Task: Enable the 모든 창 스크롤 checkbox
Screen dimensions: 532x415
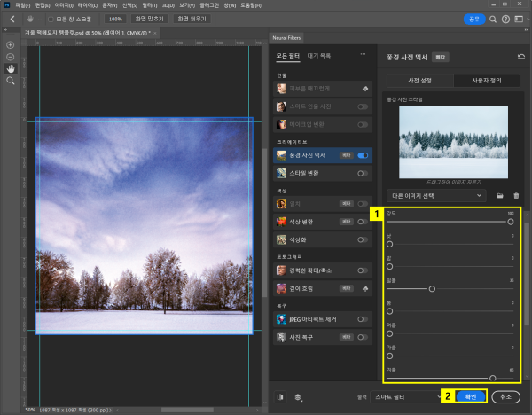Action: (51, 20)
